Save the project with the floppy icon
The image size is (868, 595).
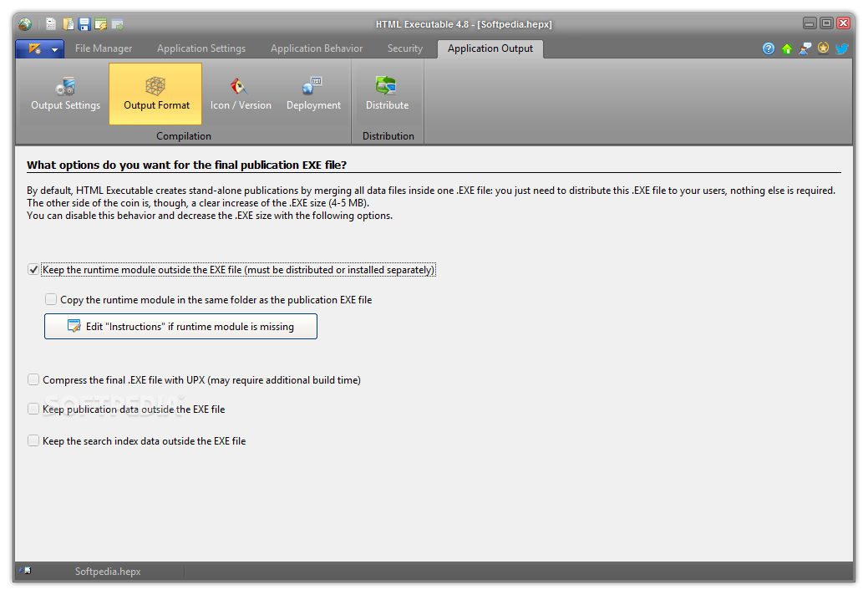(84, 23)
